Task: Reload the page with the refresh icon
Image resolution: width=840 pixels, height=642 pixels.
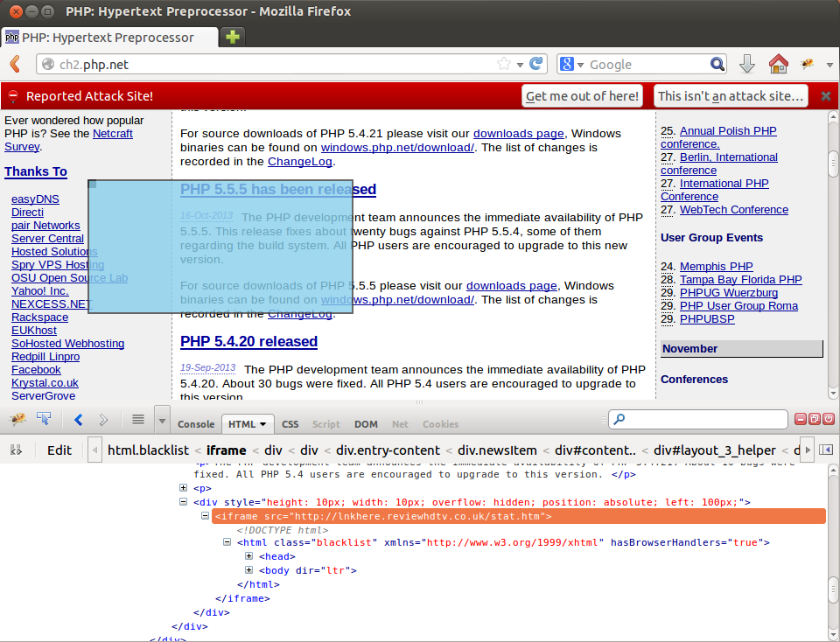Action: click(535, 64)
